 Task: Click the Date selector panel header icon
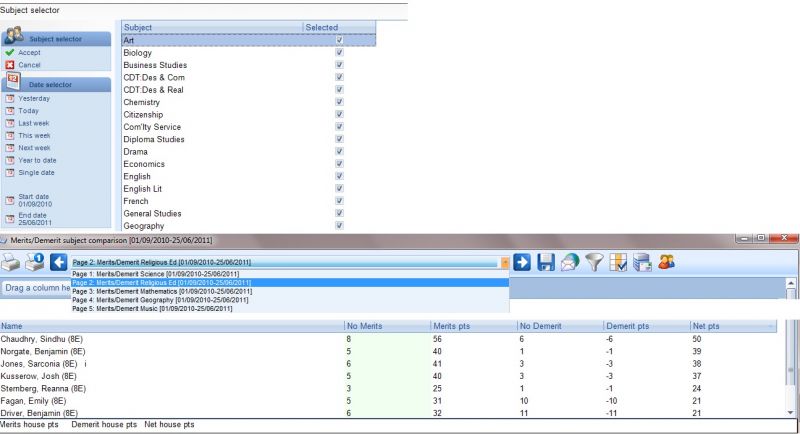pos(13,81)
